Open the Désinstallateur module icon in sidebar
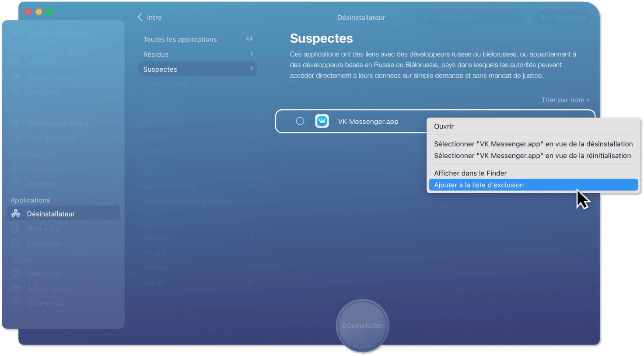 (x=16, y=213)
